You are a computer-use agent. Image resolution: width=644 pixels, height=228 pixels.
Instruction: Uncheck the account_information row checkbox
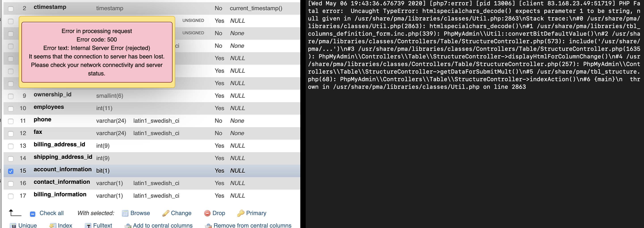(11, 171)
